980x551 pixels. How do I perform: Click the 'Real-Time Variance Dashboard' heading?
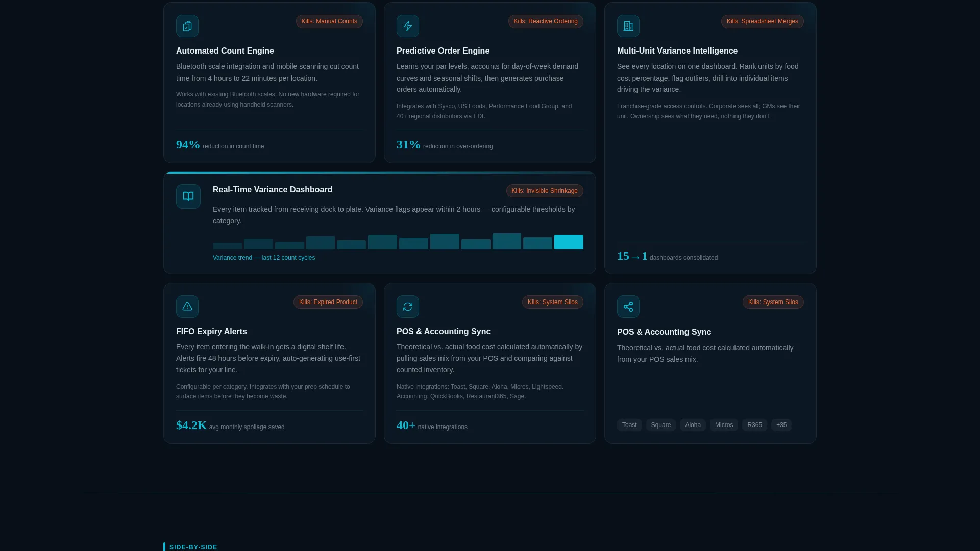tap(273, 190)
